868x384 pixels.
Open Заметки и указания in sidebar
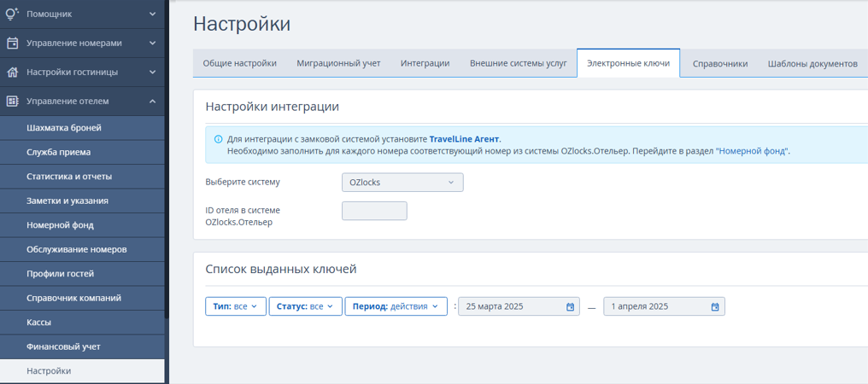(83, 201)
